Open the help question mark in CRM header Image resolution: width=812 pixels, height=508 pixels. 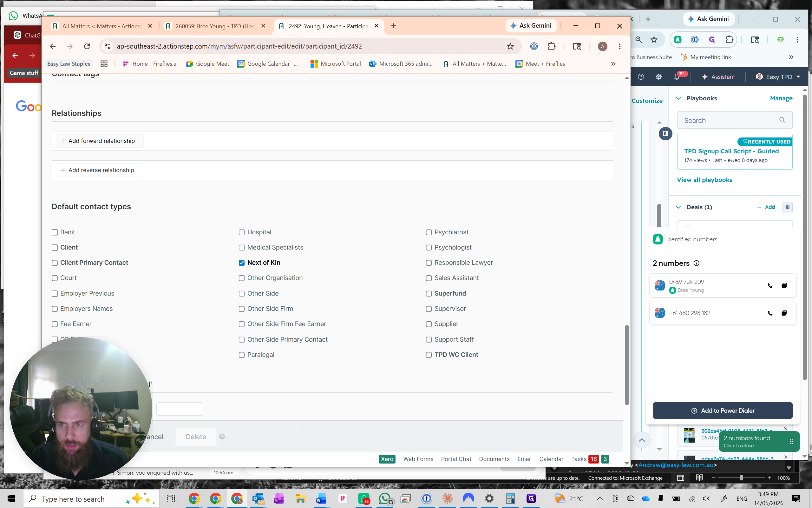point(641,77)
